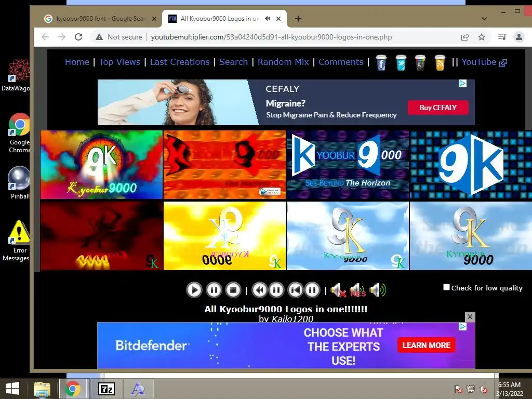Open the RSS feed cup icon
The width and height of the screenshot is (532, 399).
440,62
